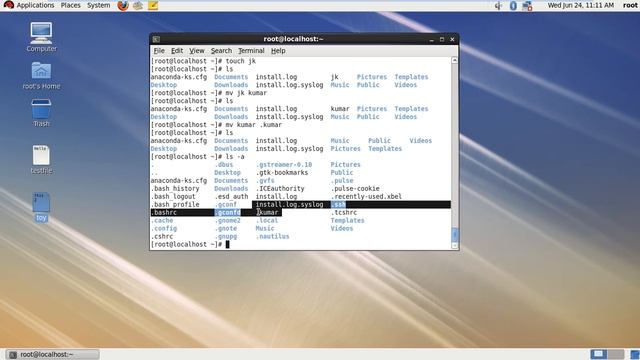The height and width of the screenshot is (360, 640).
Task: Open the Applications menu
Action: [36, 5]
